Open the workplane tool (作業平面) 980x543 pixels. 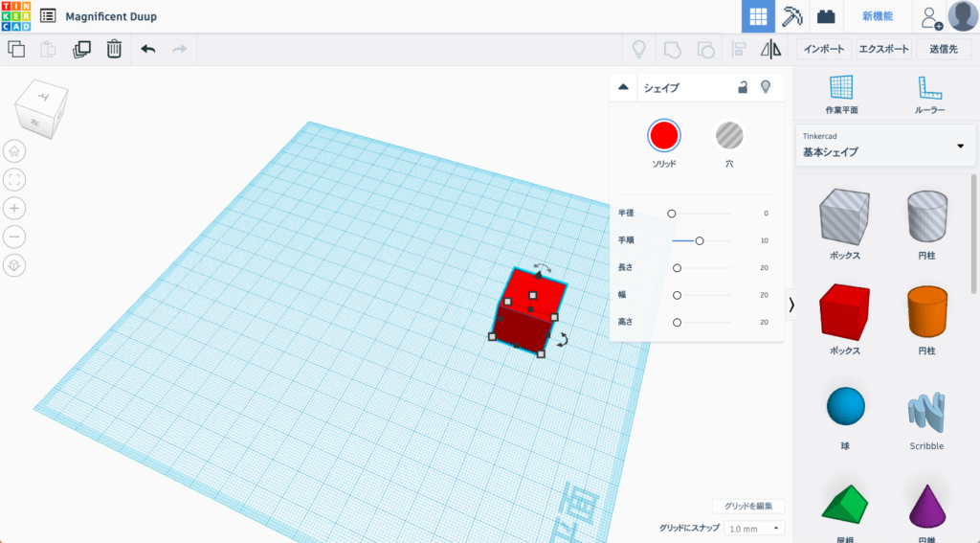click(841, 95)
